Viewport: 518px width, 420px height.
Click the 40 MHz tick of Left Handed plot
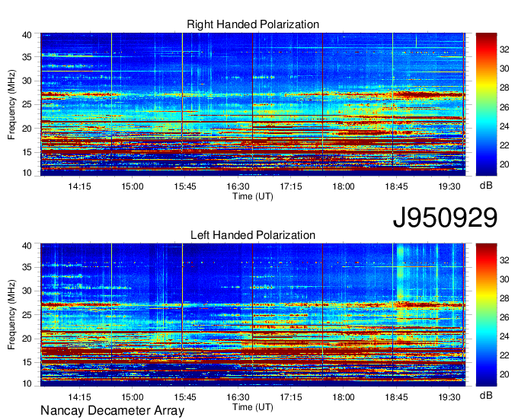coord(27,246)
